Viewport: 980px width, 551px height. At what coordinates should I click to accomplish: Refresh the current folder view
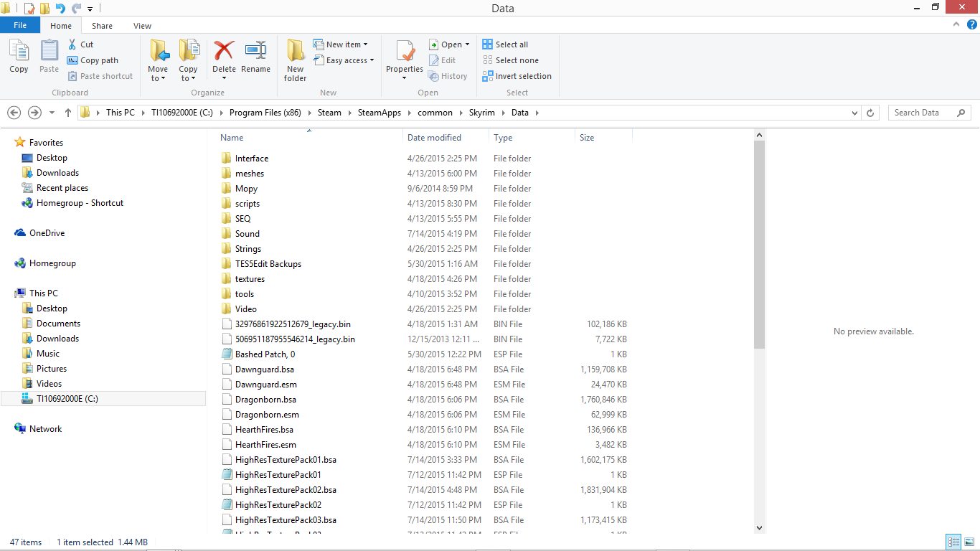[x=870, y=113]
